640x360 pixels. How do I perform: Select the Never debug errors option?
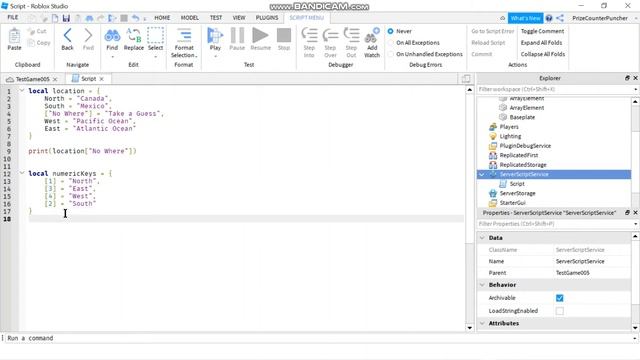[x=391, y=31]
